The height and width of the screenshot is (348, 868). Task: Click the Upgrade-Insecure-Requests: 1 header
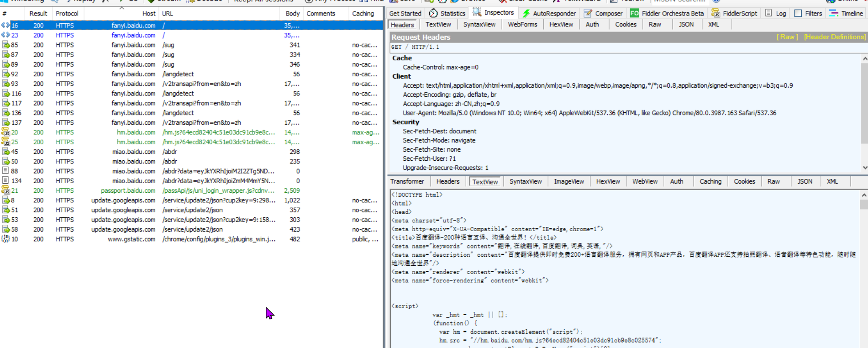coord(446,168)
